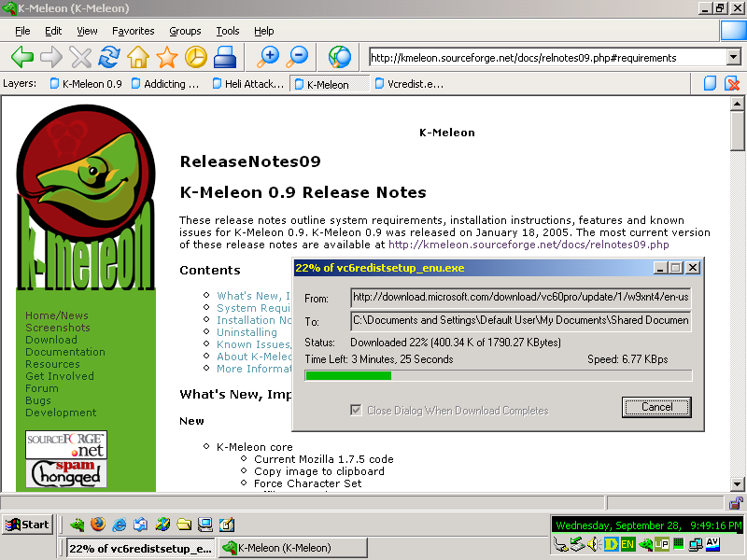Image resolution: width=747 pixels, height=560 pixels.
Task: Click into the URL address field
Action: point(548,58)
